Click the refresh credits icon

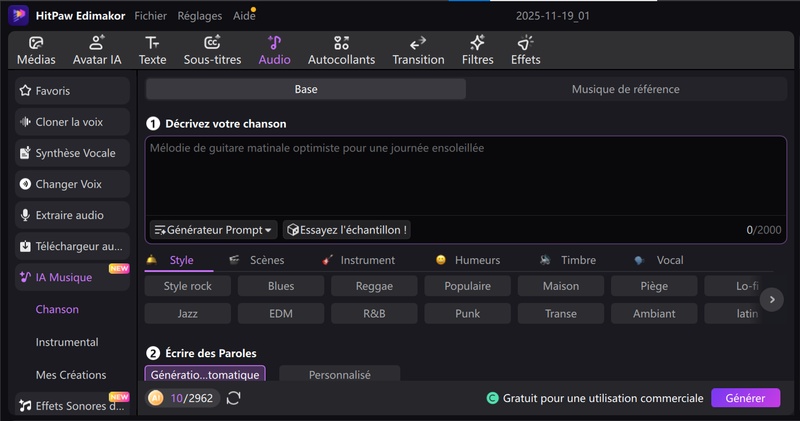pos(234,398)
